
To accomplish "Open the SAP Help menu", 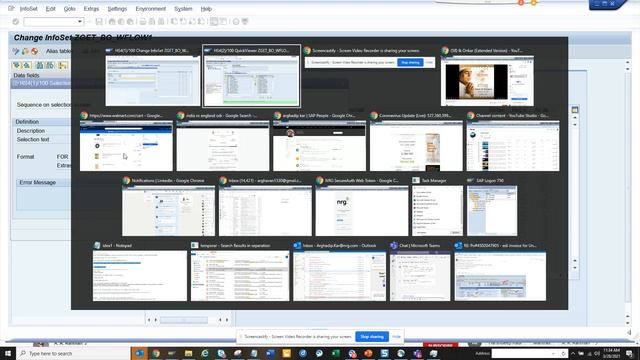I will (206, 9).
